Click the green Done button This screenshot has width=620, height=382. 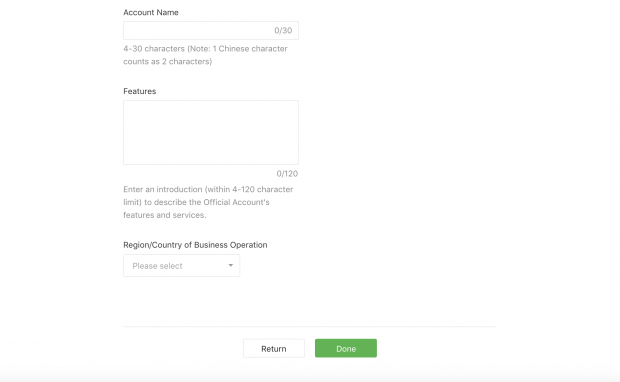coord(346,348)
